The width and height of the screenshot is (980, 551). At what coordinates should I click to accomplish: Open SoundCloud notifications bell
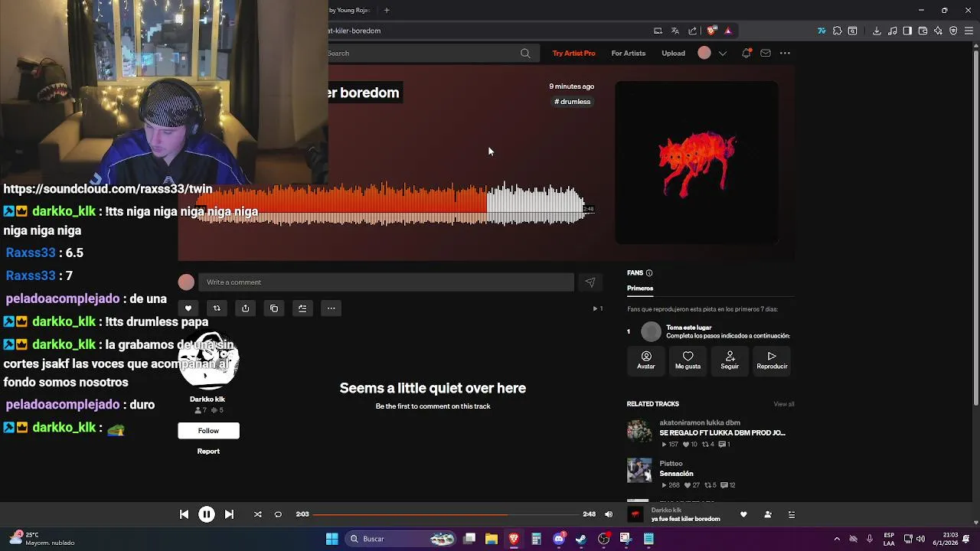tap(746, 54)
